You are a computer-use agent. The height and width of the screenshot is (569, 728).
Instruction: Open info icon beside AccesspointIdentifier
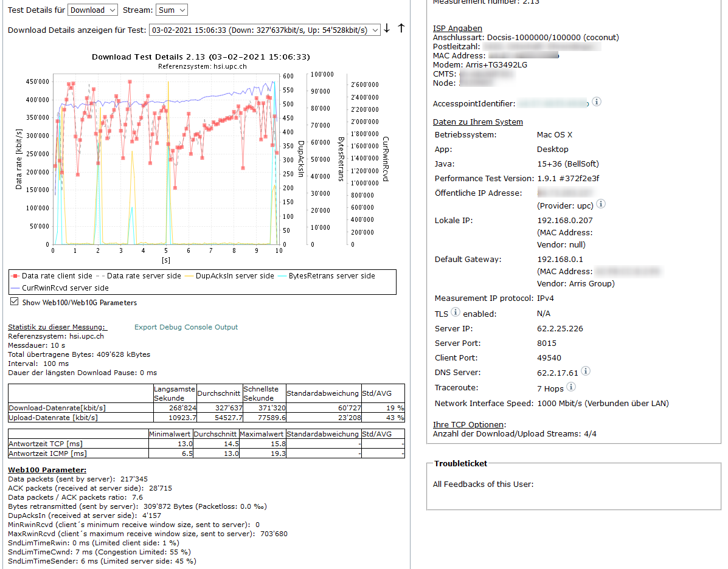(x=597, y=102)
